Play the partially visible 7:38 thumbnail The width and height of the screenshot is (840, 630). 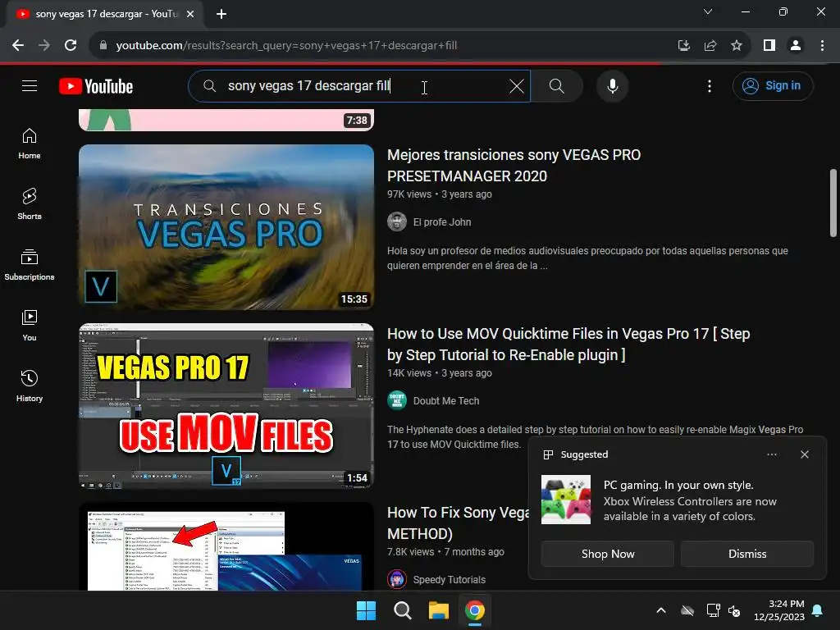coord(226,120)
